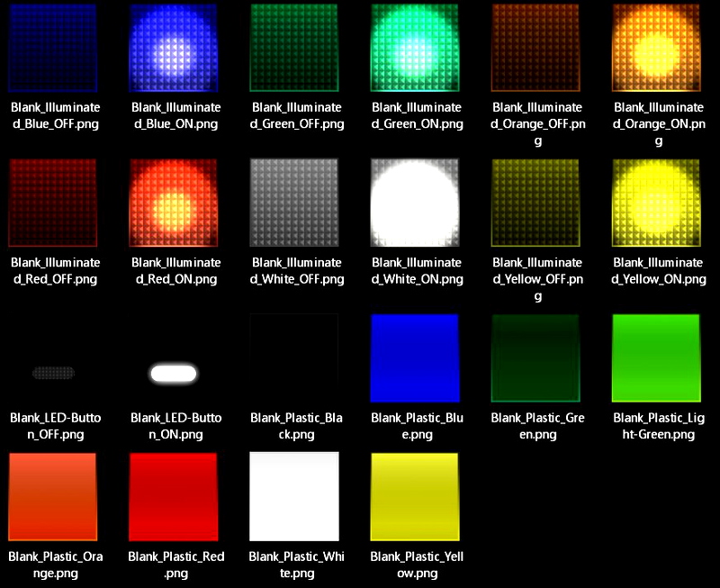Select the Blank_Plastic_Light-Green image
This screenshot has height=588, width=720.
pos(656,357)
